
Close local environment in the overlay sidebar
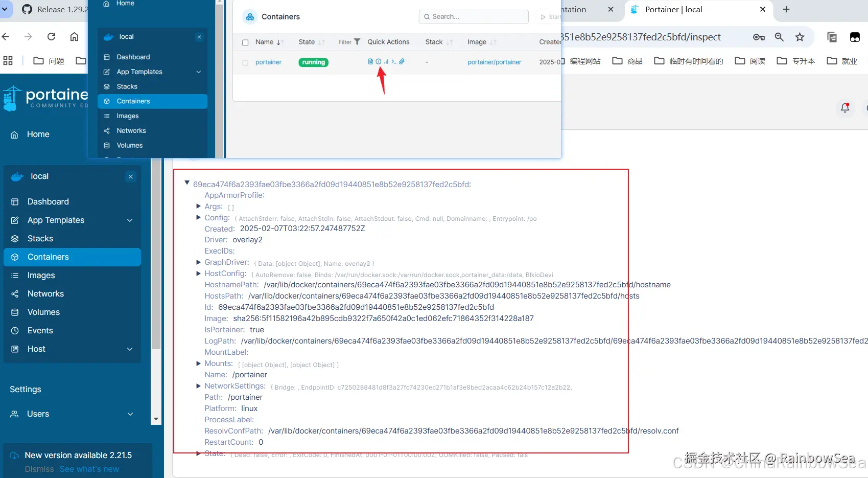(x=199, y=37)
